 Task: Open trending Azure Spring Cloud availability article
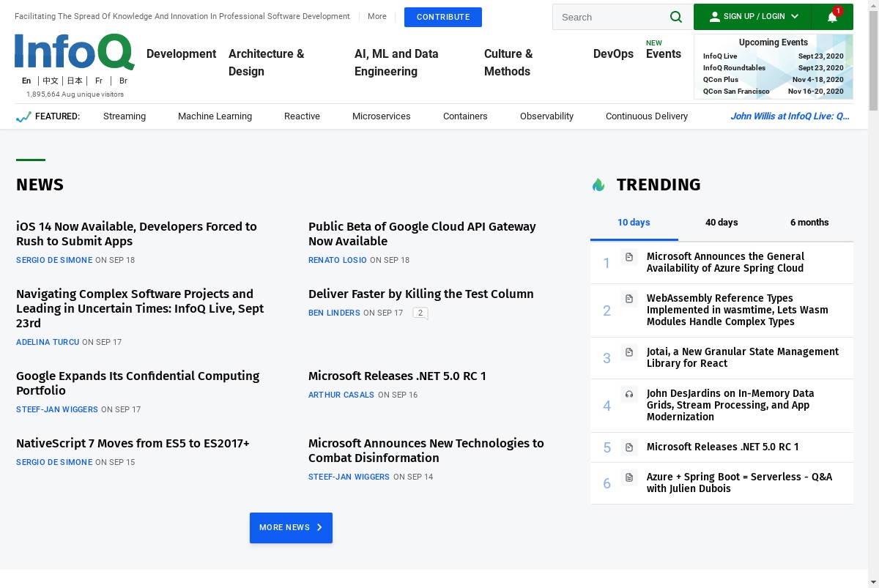(725, 262)
